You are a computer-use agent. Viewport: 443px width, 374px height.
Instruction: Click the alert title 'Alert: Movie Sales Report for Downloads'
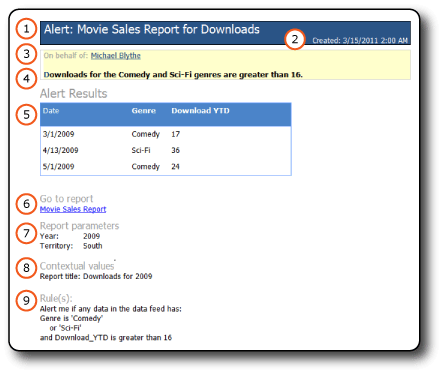coord(152,29)
